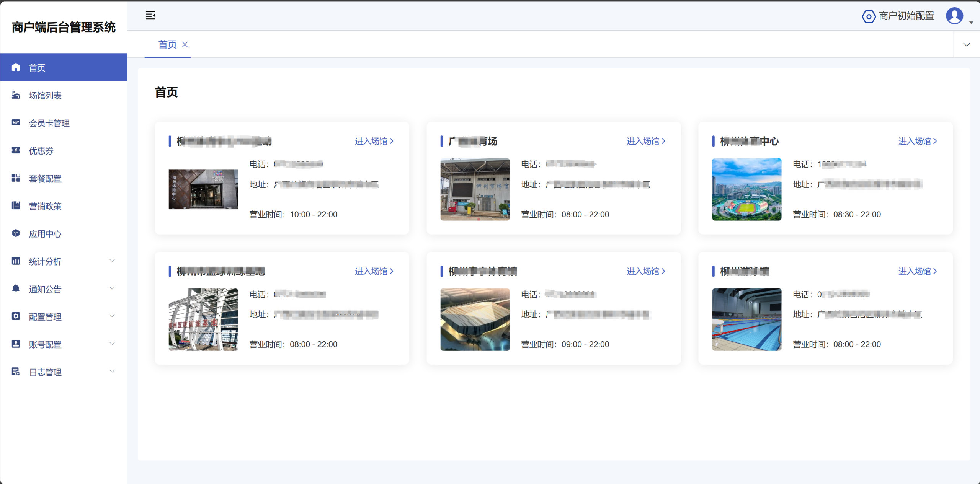Switch to the 首页 tab

[167, 44]
